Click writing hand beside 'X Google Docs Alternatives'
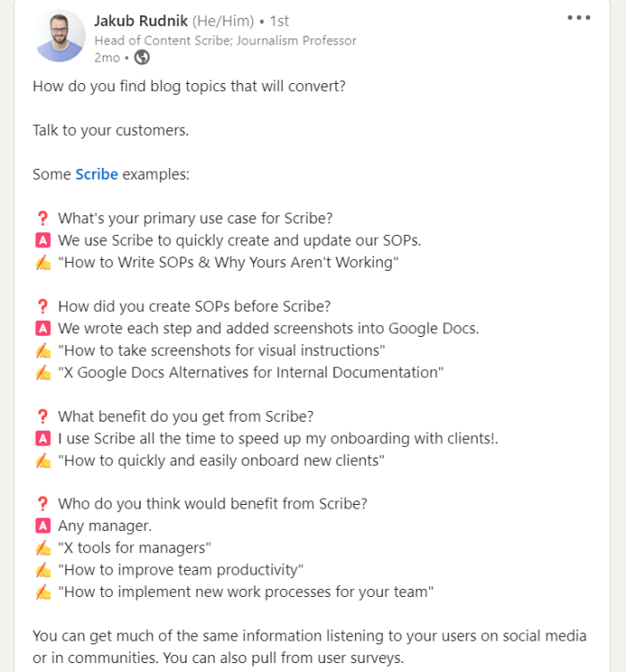Image resolution: width=626 pixels, height=672 pixels. [43, 373]
